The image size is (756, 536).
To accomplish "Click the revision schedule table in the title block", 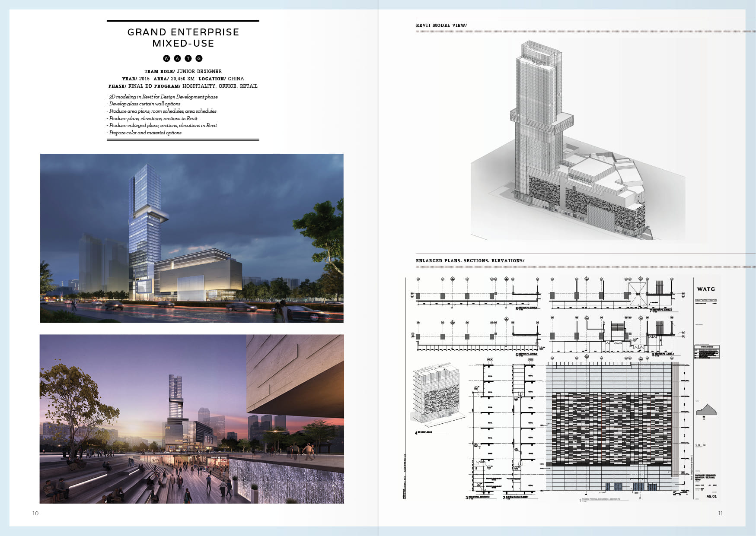I will (707, 352).
